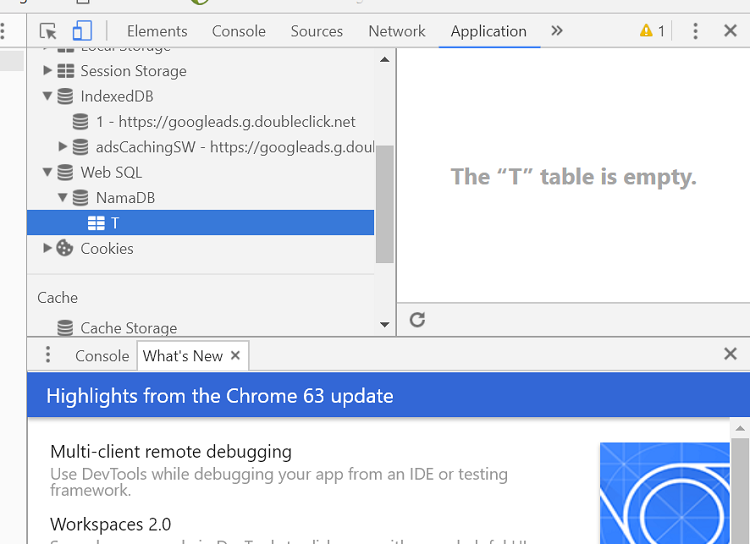The width and height of the screenshot is (750, 544).
Task: Click the Cookies icon
Action: pos(65,248)
